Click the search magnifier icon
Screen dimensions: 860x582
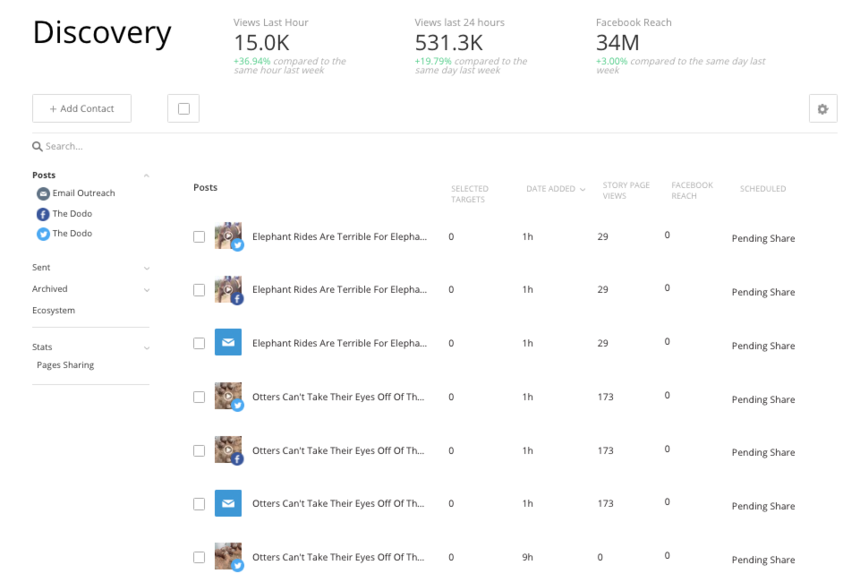(x=38, y=147)
